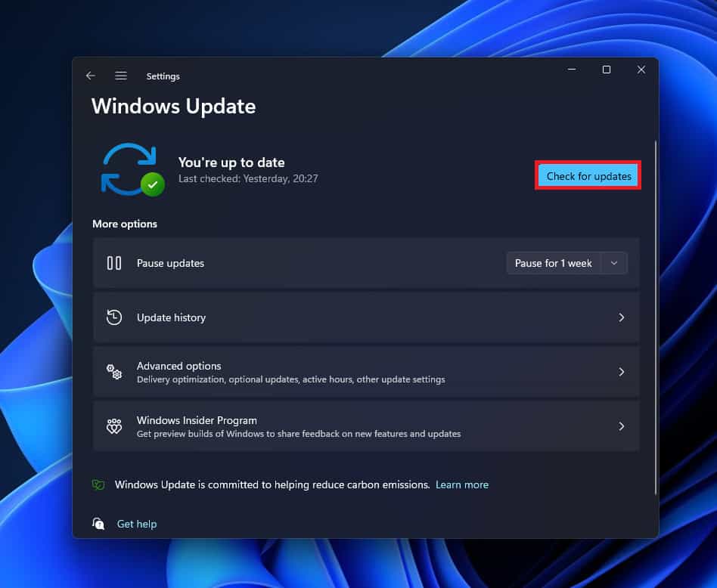Click the back arrow in Settings
This screenshot has width=717, height=588.
[91, 76]
